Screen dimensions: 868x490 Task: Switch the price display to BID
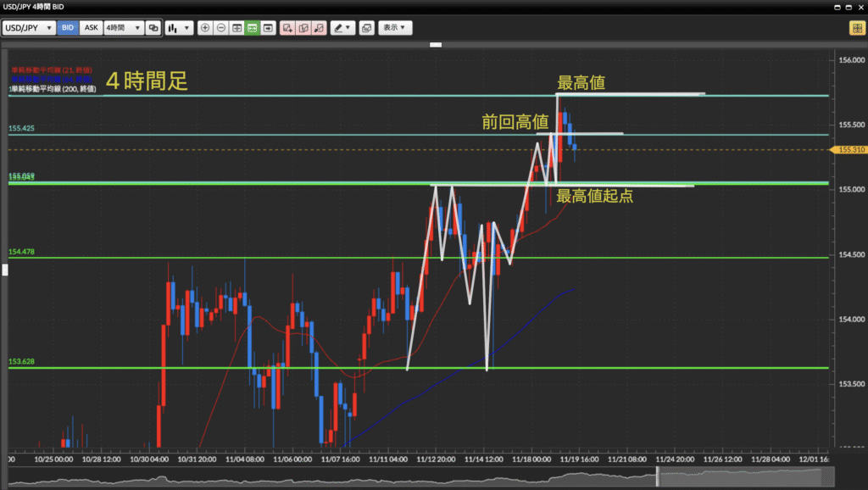pyautogui.click(x=68, y=28)
